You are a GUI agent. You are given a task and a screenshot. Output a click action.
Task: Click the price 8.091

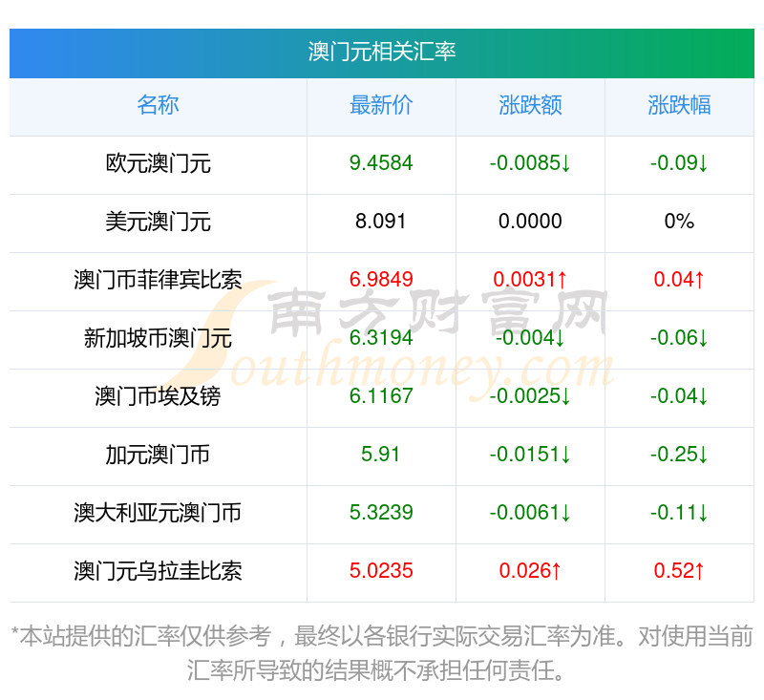[380, 222]
